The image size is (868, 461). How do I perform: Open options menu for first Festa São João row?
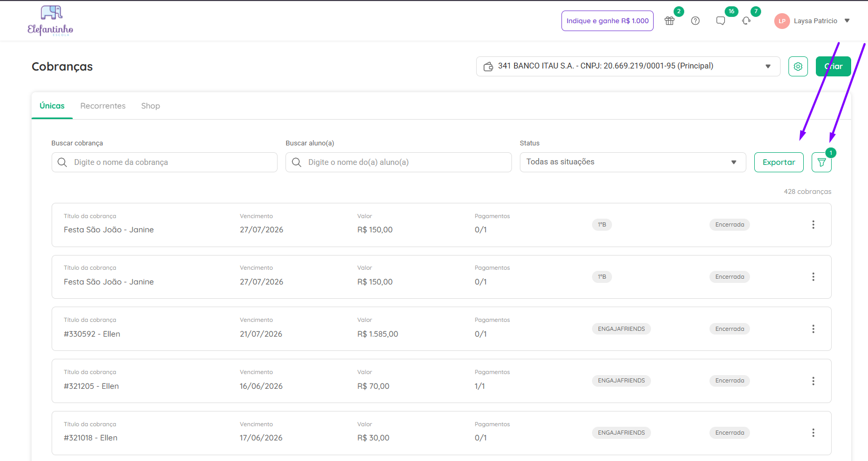pyautogui.click(x=813, y=225)
